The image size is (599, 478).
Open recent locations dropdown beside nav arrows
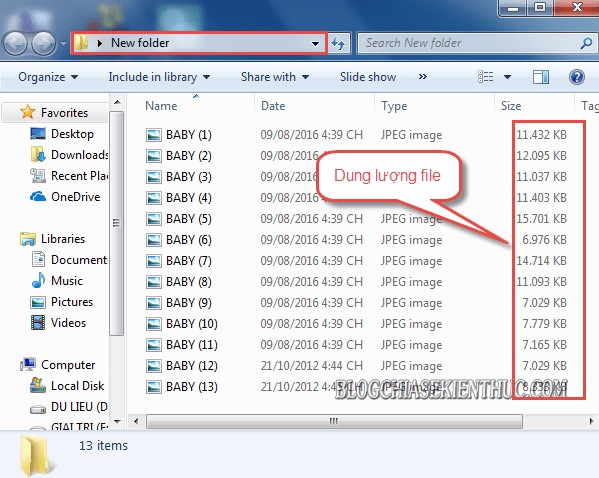point(63,44)
